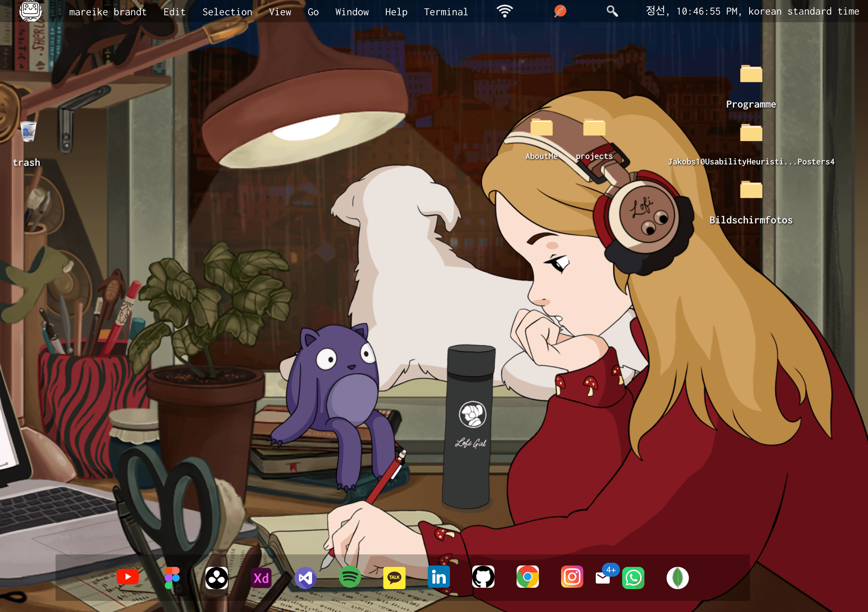This screenshot has width=868, height=612.
Task: Launch Figma from the dock
Action: click(172, 577)
